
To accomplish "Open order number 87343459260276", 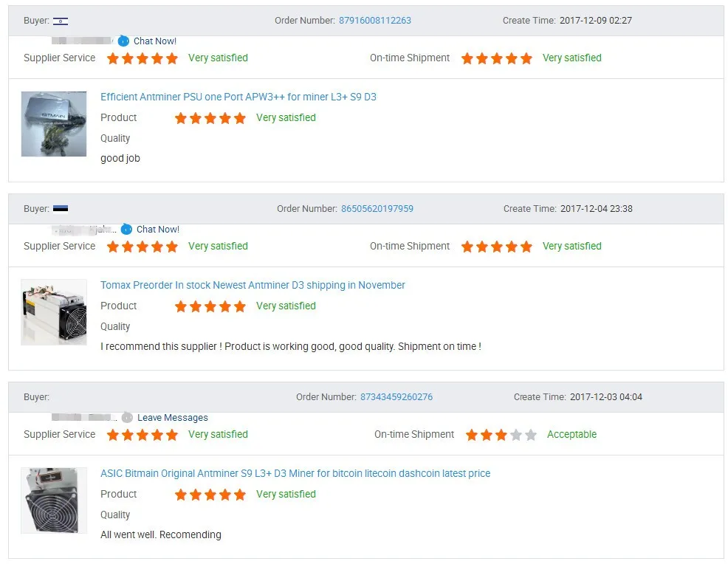I will click(x=396, y=397).
